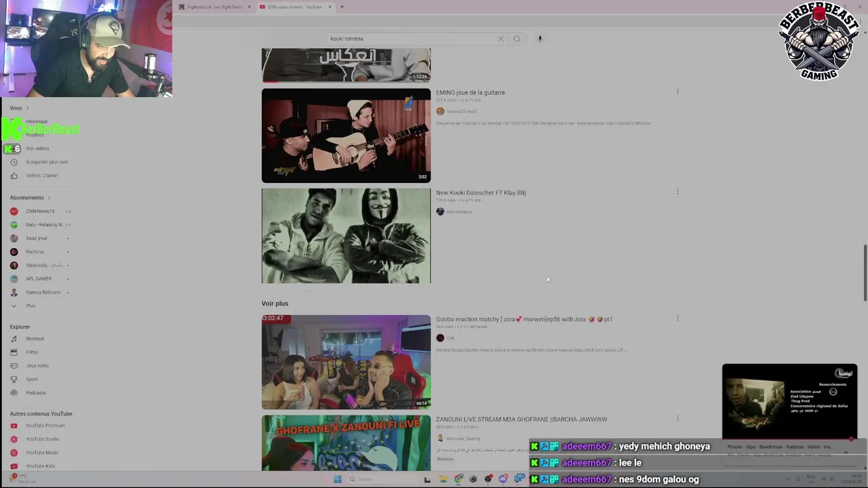Open Podcasts in Explorer section
This screenshot has width=868, height=488.
[36, 393]
